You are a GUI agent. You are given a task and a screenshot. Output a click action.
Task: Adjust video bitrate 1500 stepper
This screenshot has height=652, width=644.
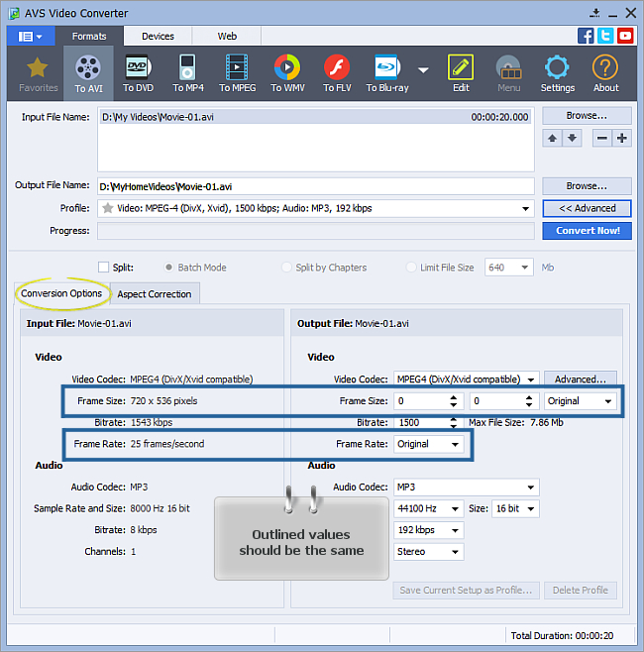click(454, 423)
